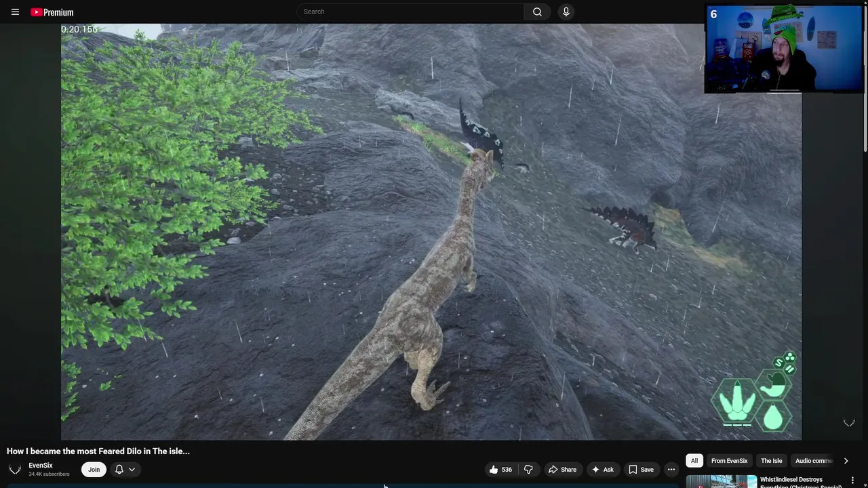This screenshot has height=488, width=868.
Task: Select the From EvenSix filter chip
Action: point(729,461)
